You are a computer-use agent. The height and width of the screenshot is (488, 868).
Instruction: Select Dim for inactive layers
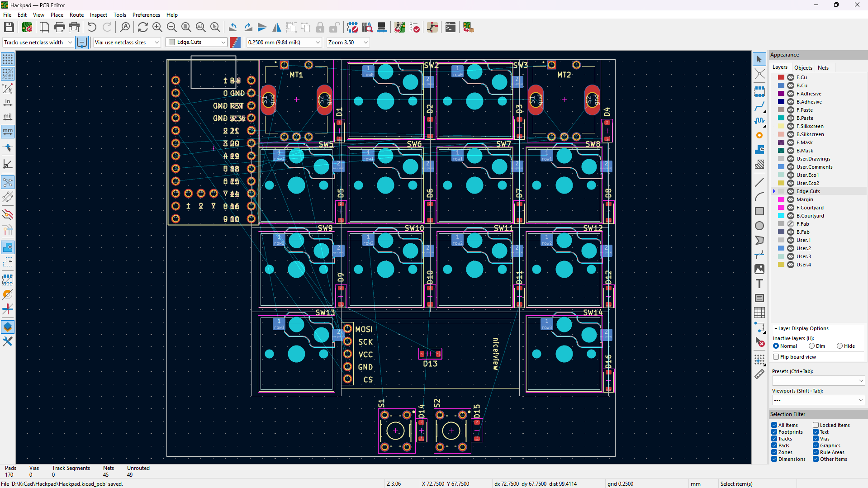[x=812, y=346]
